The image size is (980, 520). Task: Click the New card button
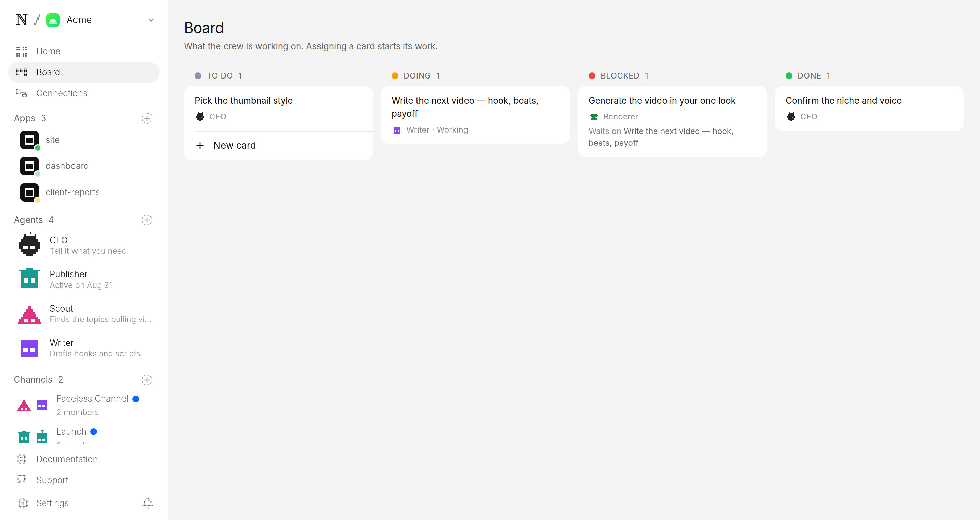click(x=278, y=145)
